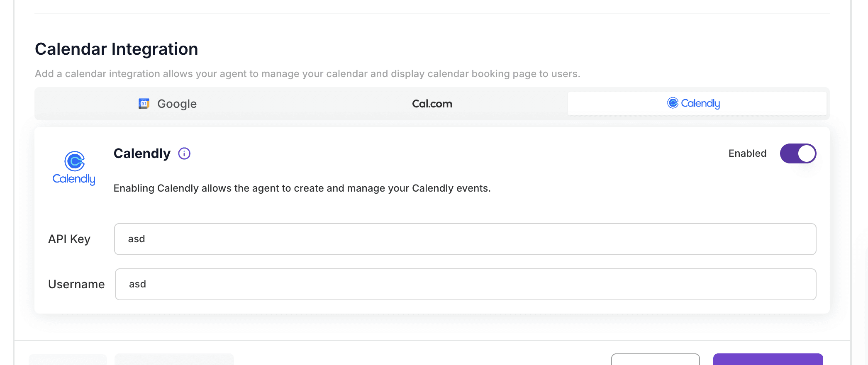Focus the API Key input field

coord(465,239)
